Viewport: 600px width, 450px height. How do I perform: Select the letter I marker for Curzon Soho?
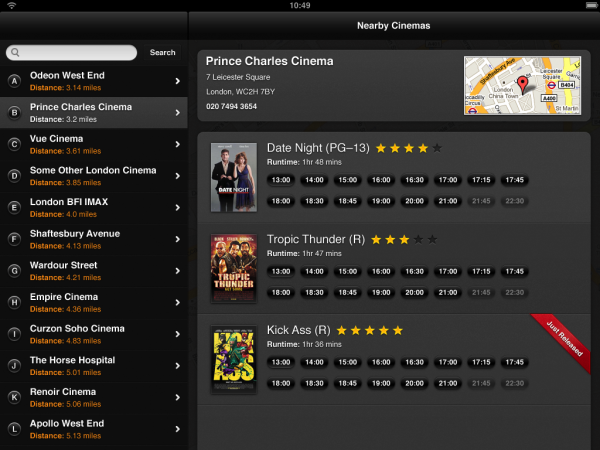[x=14, y=334]
